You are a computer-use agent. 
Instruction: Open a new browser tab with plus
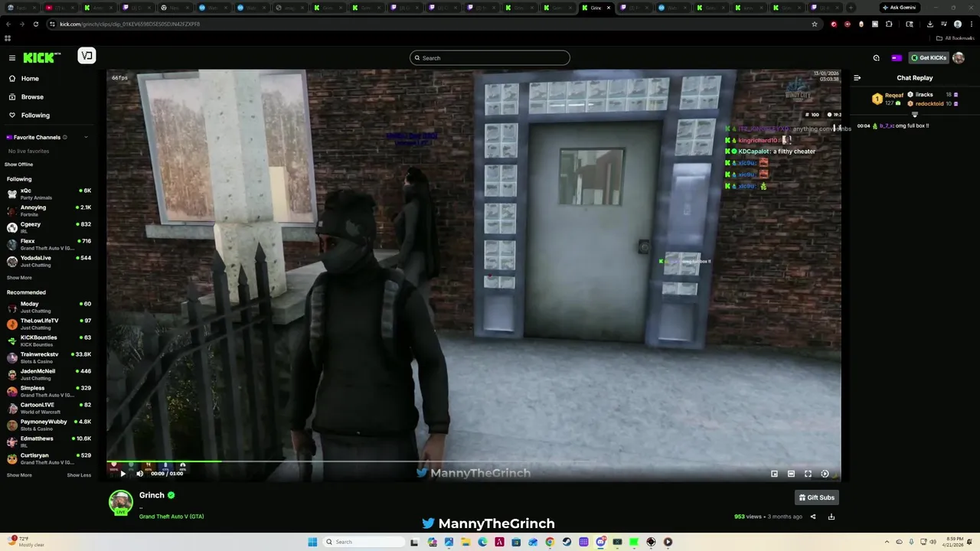click(x=851, y=8)
